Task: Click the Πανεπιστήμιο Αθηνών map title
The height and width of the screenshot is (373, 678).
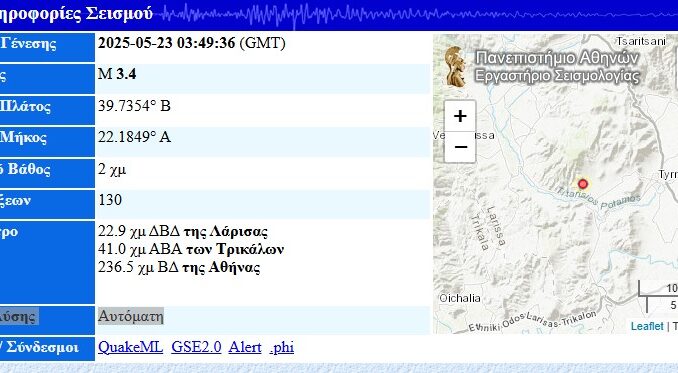Action: click(557, 57)
